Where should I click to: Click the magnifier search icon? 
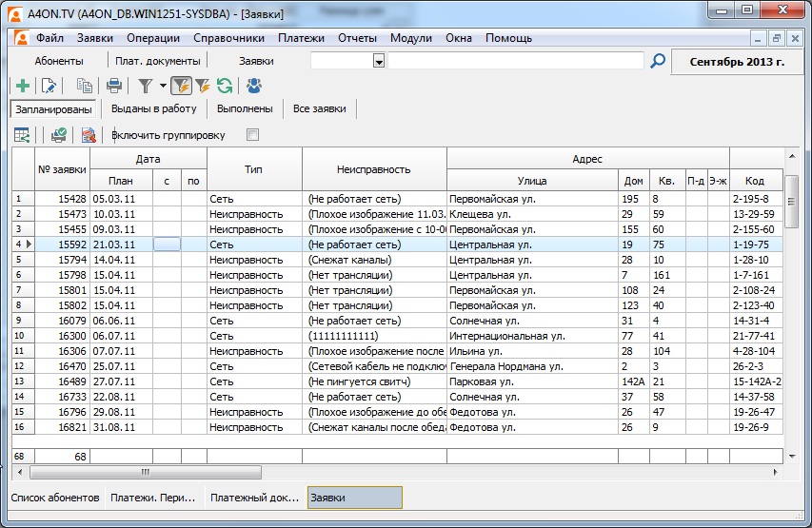tap(658, 61)
